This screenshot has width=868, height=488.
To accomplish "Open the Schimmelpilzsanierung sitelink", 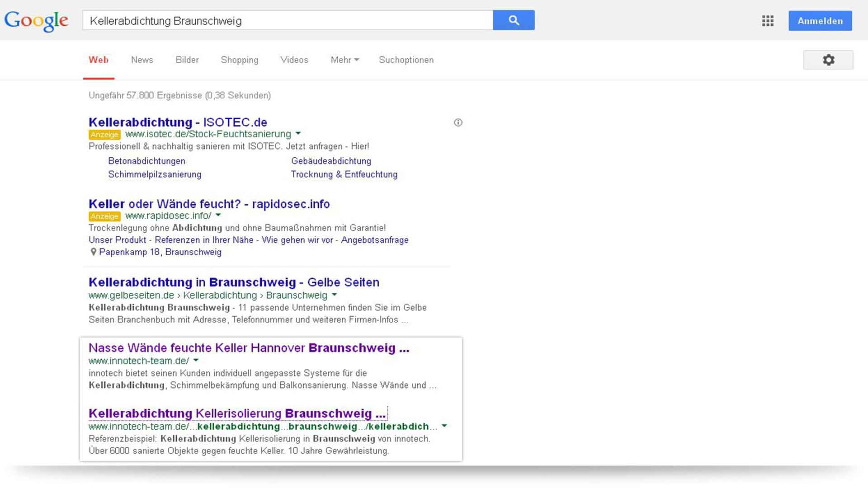I will click(x=155, y=174).
